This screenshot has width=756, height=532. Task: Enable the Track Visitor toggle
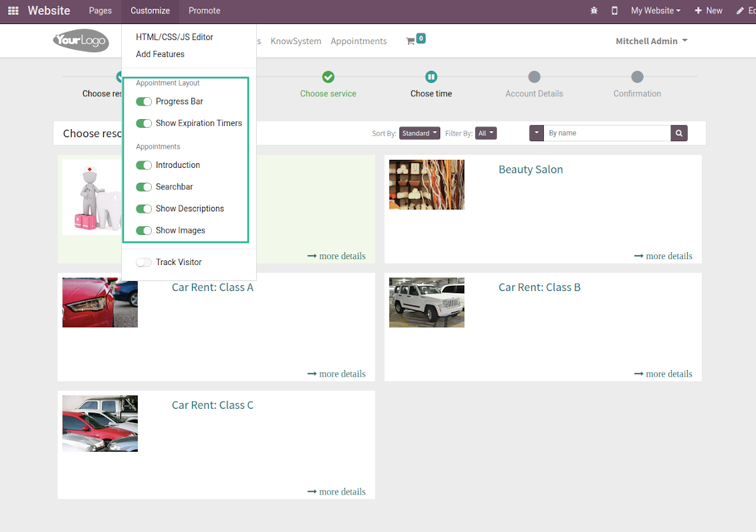144,262
